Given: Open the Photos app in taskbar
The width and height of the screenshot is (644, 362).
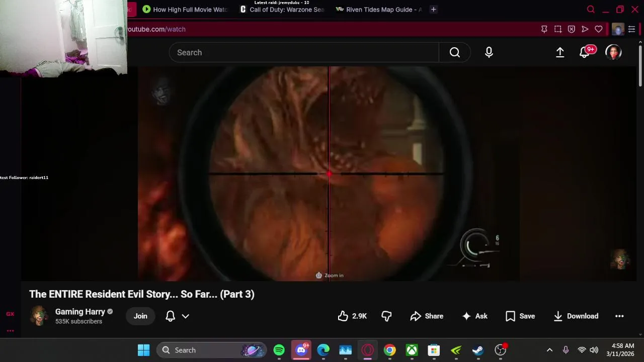Looking at the screenshot, I should tap(346, 350).
